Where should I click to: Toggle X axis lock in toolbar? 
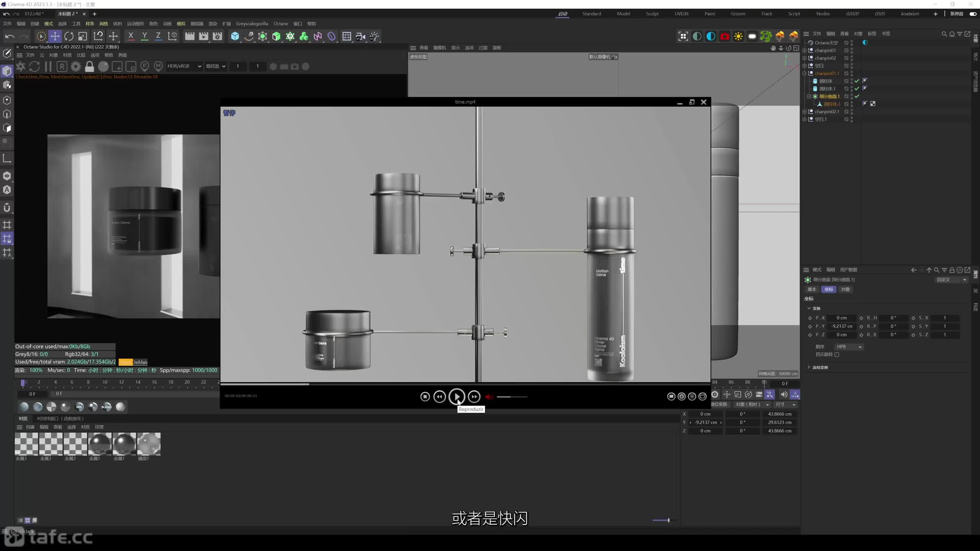[x=131, y=36]
